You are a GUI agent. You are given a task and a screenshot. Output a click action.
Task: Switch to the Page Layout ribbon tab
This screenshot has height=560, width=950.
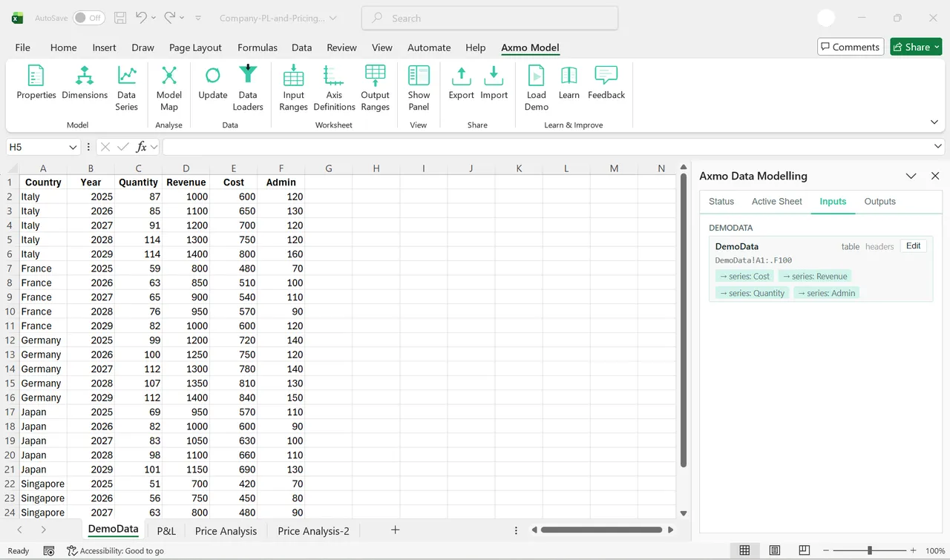(x=195, y=47)
